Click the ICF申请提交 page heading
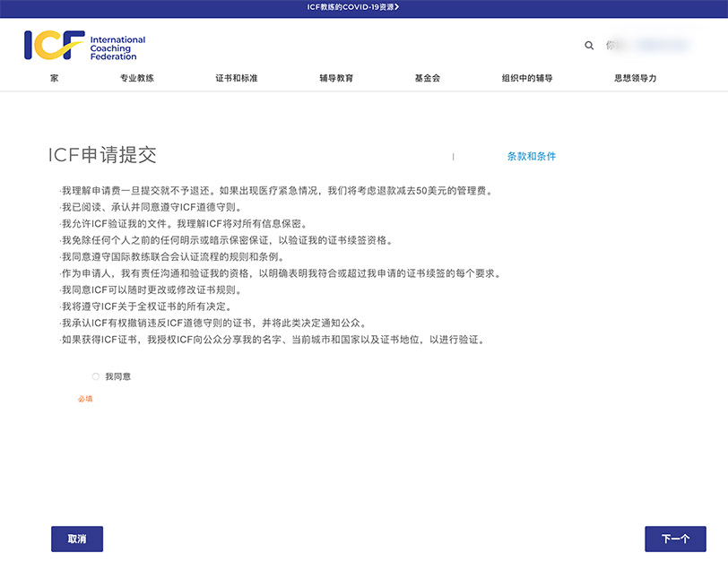Viewport: 728px width, 578px height. pyautogui.click(x=102, y=155)
